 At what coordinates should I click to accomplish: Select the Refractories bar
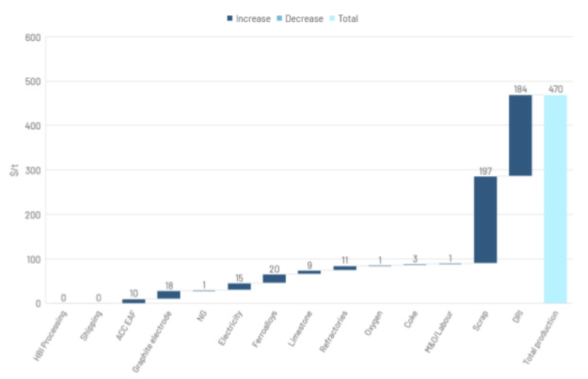pyautogui.click(x=345, y=268)
